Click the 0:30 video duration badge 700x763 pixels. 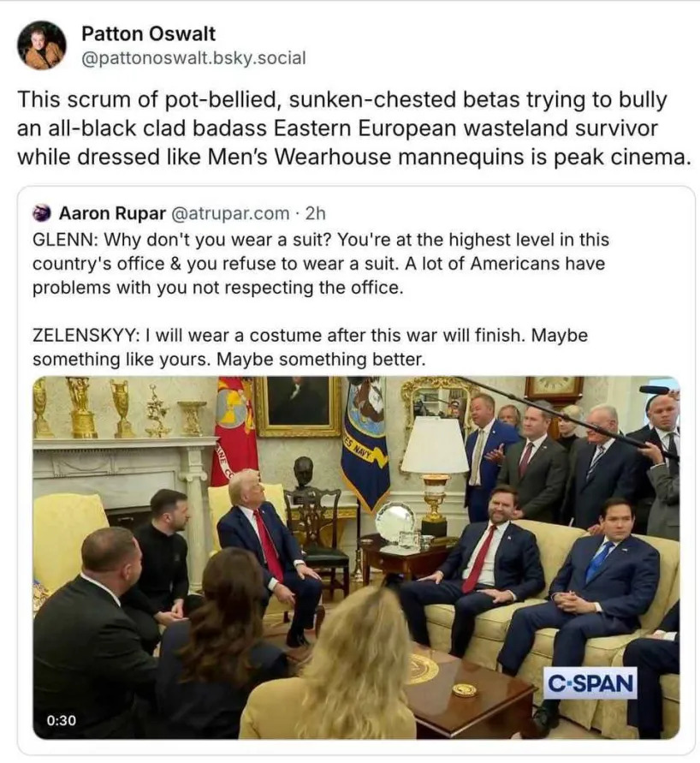click(x=62, y=720)
